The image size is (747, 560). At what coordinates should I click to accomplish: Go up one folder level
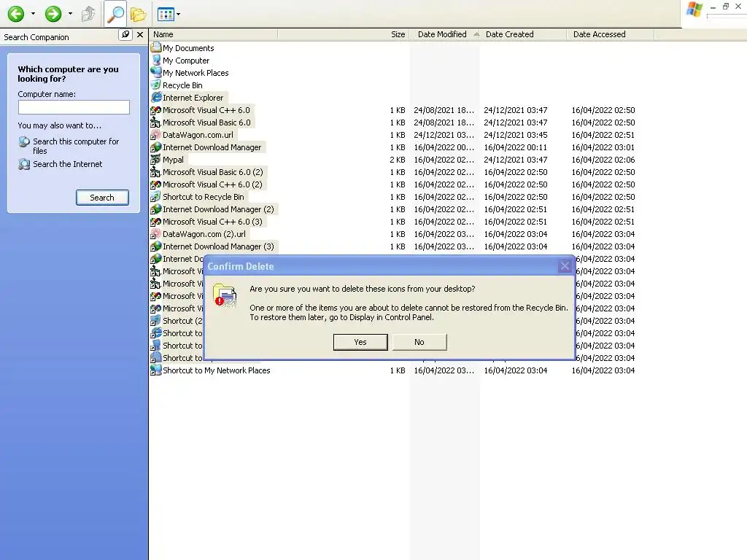pos(88,14)
